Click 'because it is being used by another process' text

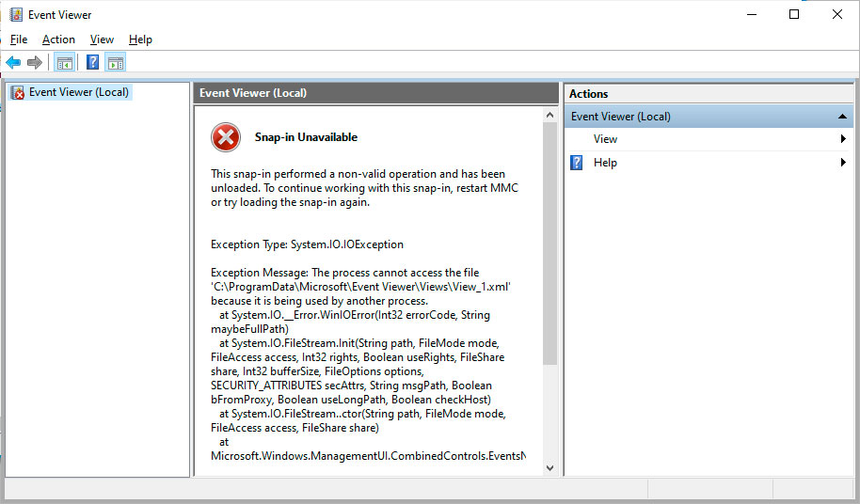click(x=319, y=301)
